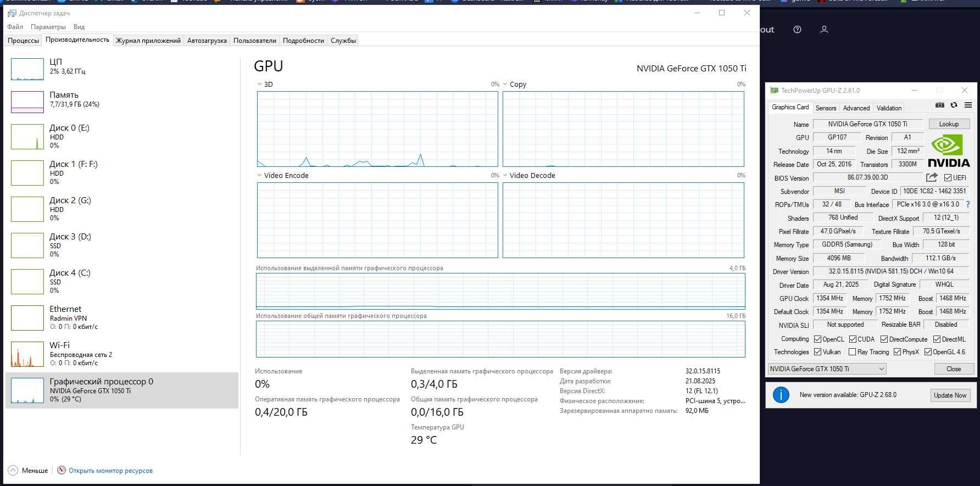The height and width of the screenshot is (486, 980).
Task: Click the Task Manager title bar icon
Action: 12,13
